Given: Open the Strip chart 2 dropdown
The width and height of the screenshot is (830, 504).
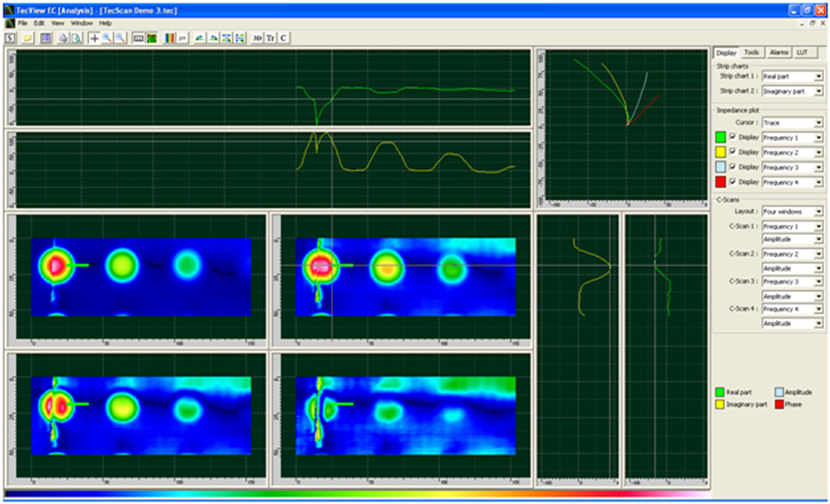Looking at the screenshot, I should tap(793, 92).
